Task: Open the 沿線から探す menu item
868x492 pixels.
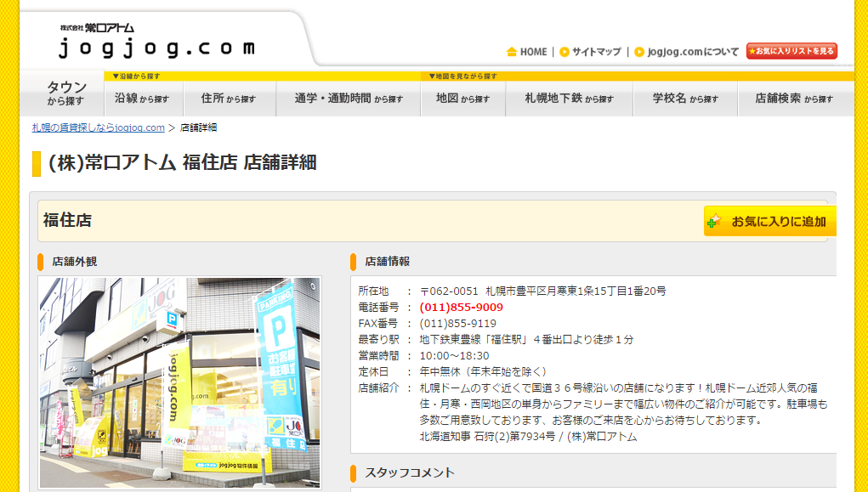Action: [x=142, y=99]
